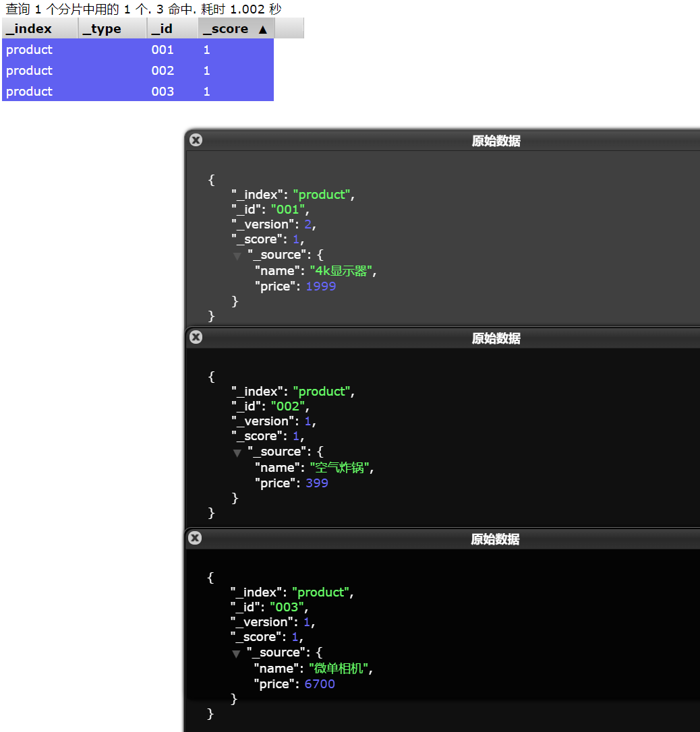
Task: Collapse _source in document 003
Action: coord(237,653)
